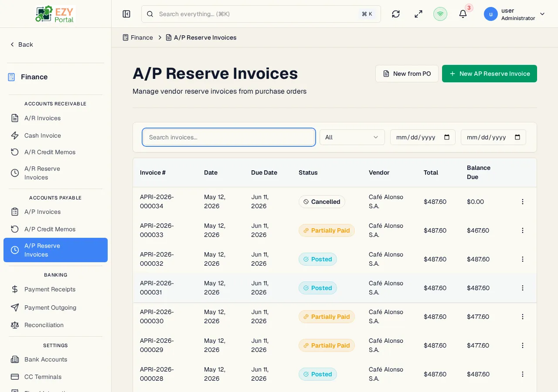Viewport: 558px width, 392px height.
Task: Click the Due Date column header
Action: tap(264, 172)
